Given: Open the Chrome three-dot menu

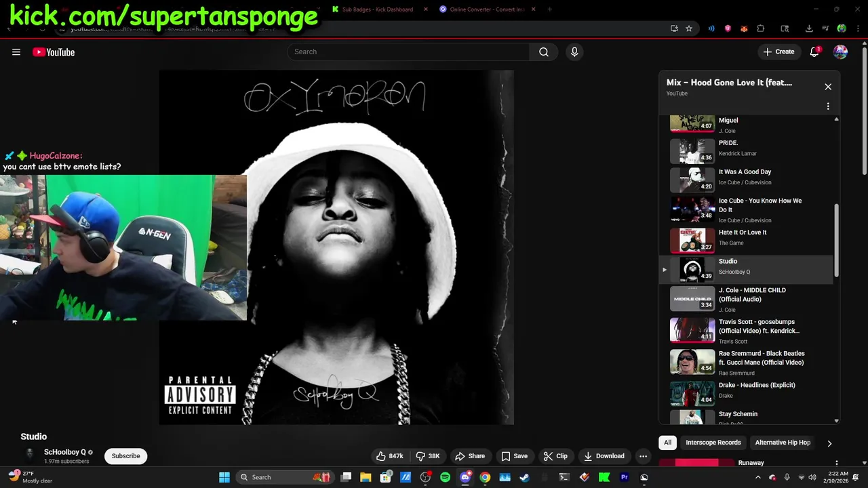Looking at the screenshot, I should pos(856,28).
